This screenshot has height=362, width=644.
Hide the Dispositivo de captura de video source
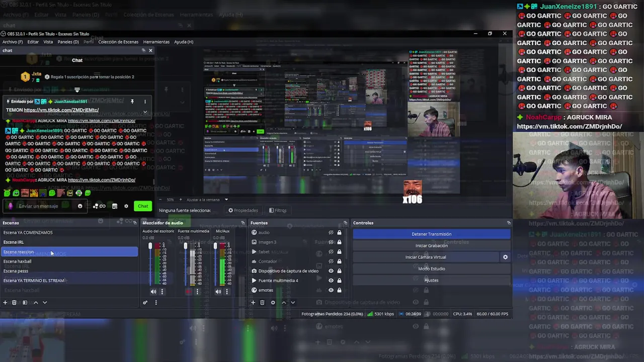click(331, 271)
